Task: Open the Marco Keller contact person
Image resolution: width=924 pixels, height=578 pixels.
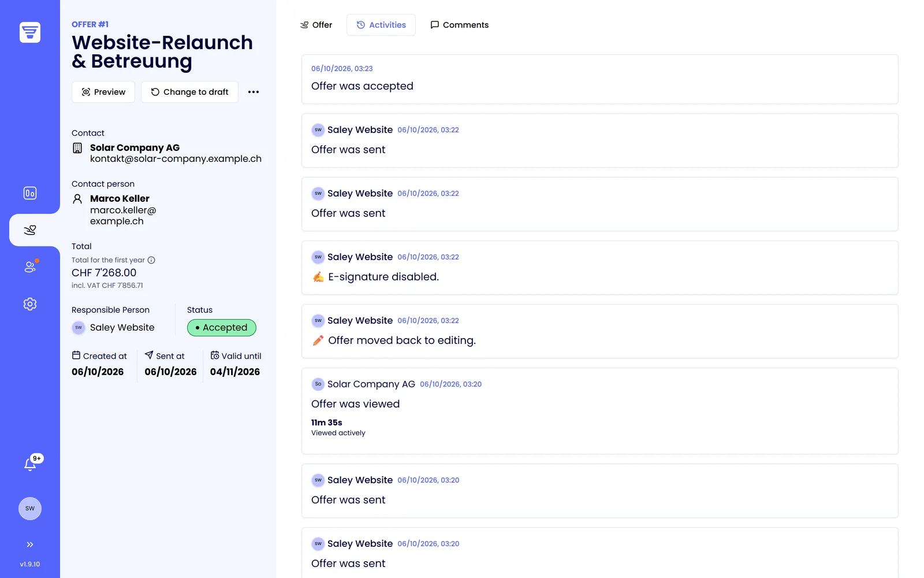Action: (120, 198)
